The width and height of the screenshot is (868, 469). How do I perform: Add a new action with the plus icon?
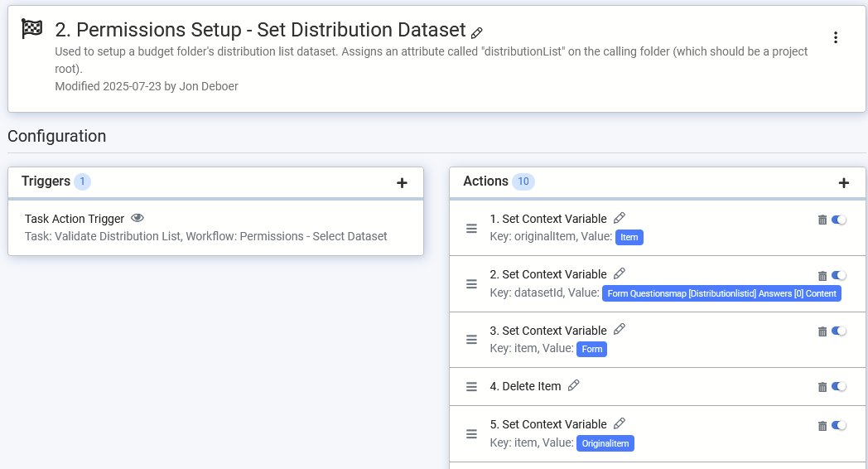[844, 183]
